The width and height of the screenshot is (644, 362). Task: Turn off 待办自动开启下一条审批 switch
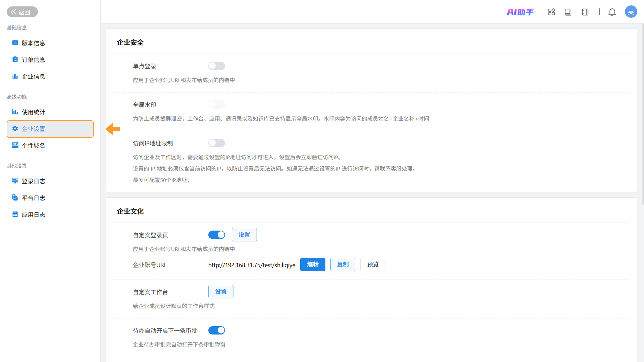coord(217,330)
